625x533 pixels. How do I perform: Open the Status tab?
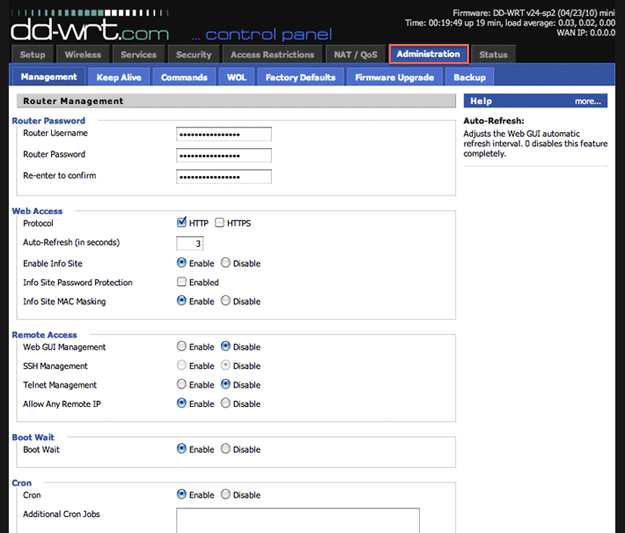(493, 55)
